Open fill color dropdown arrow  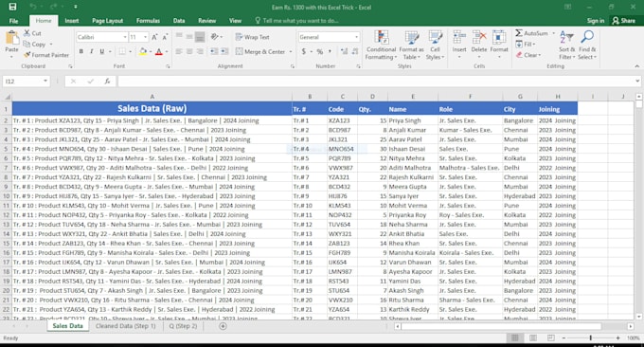(x=151, y=52)
